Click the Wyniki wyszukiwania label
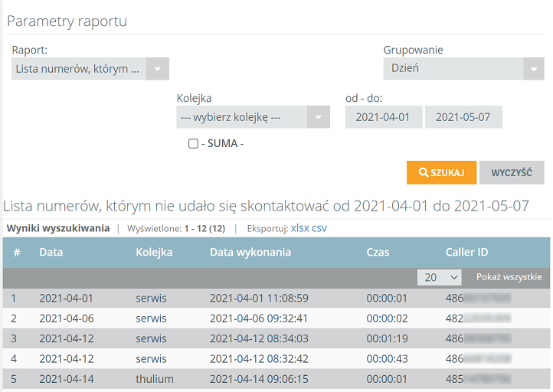This screenshot has width=553, height=392. coord(58,228)
